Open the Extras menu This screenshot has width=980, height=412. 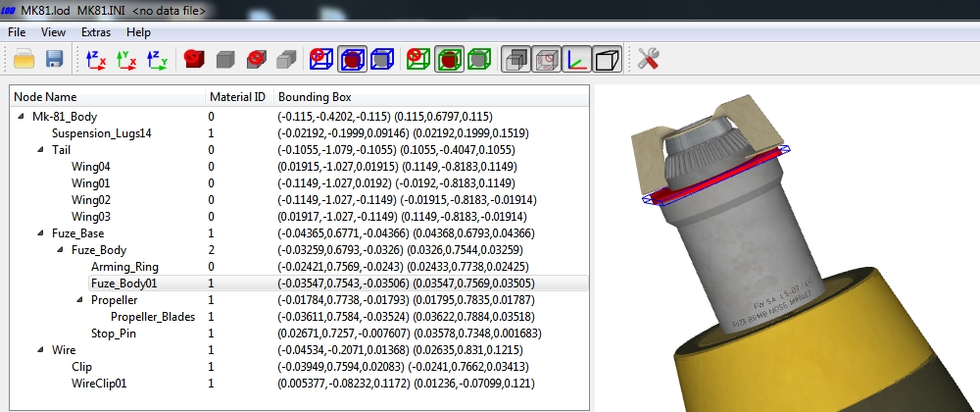click(96, 32)
